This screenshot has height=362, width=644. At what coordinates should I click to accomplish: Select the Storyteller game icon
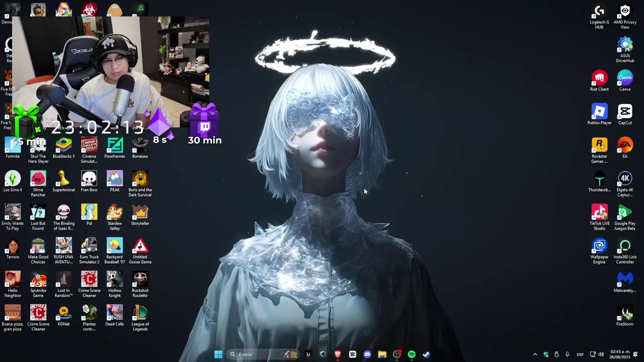coord(140,215)
